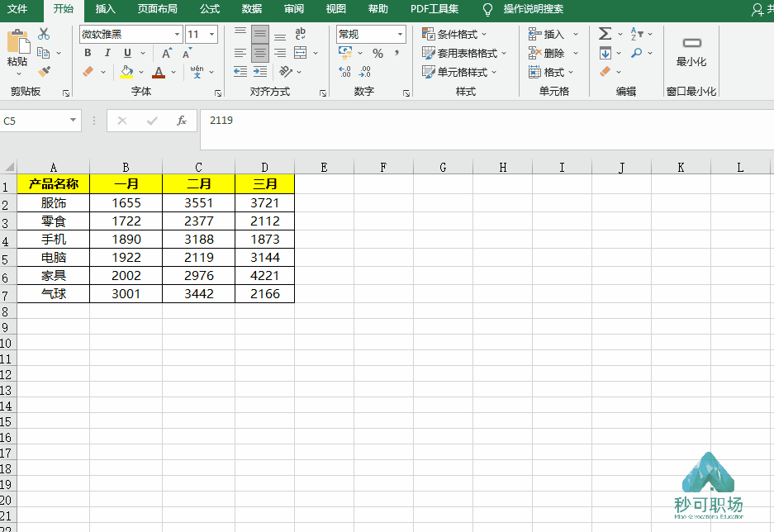Click 删除 in the cells group
This screenshot has height=532, width=774.
(547, 53)
